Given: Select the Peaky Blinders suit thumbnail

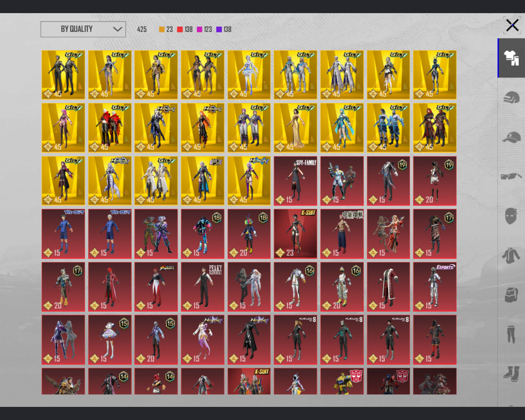Looking at the screenshot, I should click(x=203, y=287).
